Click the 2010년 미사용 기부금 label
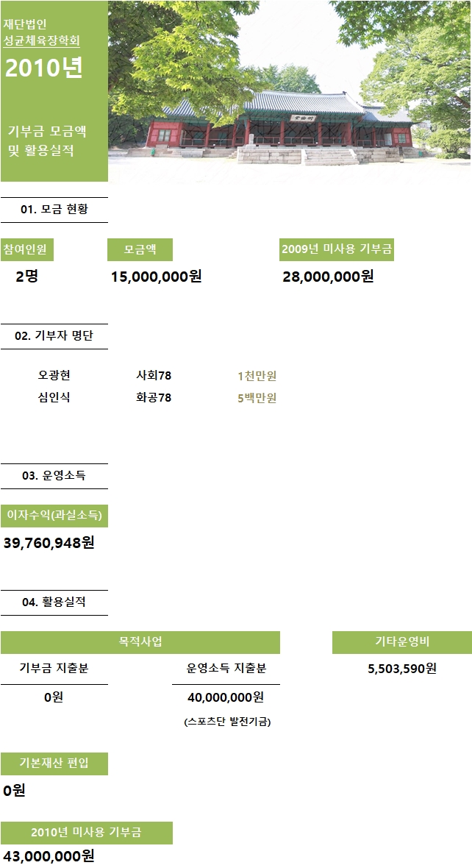The image size is (472, 868). pos(86,833)
